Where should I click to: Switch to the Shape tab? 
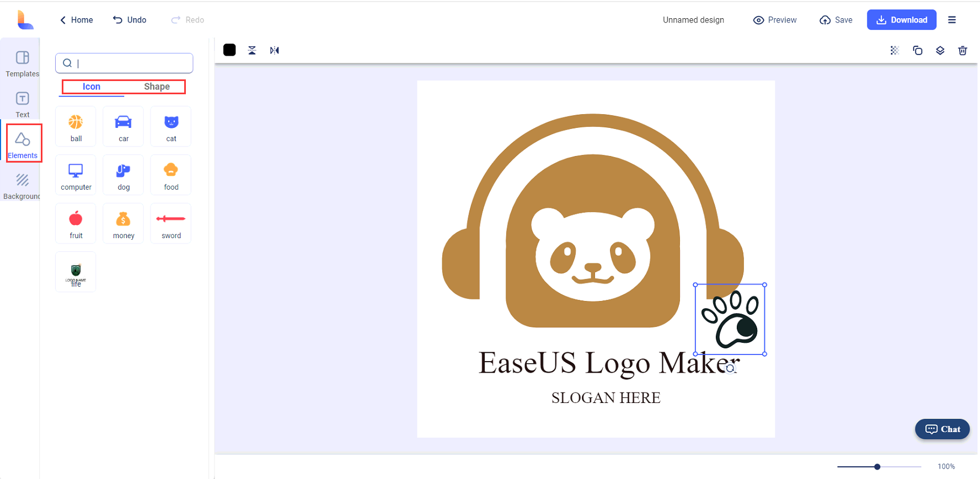click(x=157, y=87)
